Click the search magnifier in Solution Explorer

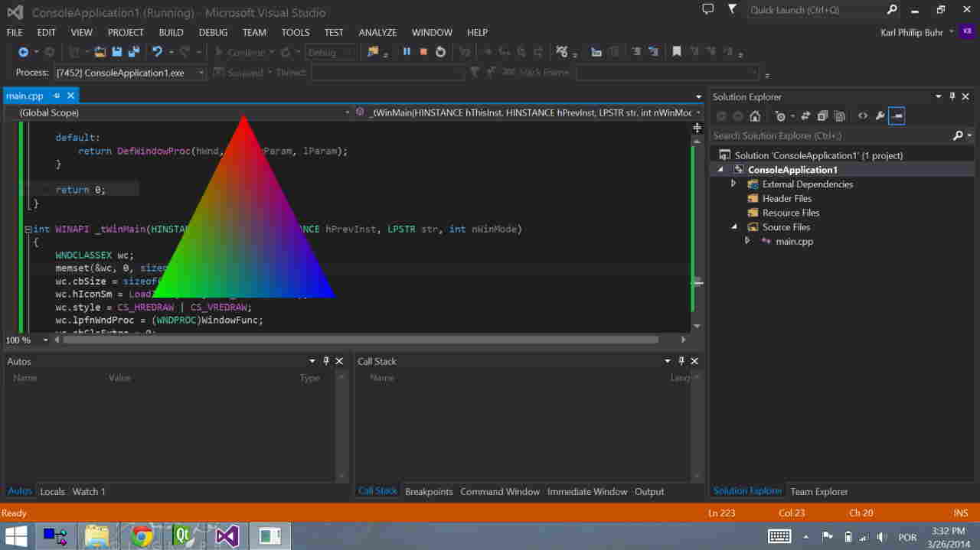(x=958, y=135)
